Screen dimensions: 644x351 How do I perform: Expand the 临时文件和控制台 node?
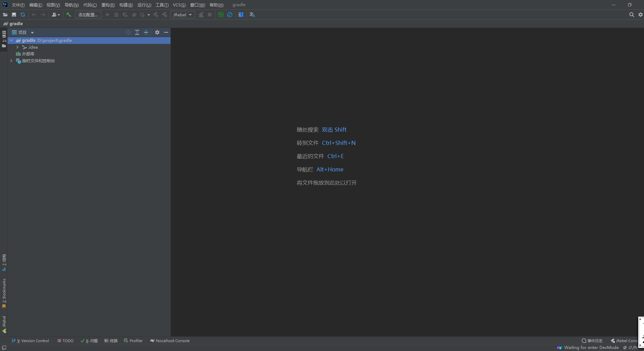[x=12, y=61]
